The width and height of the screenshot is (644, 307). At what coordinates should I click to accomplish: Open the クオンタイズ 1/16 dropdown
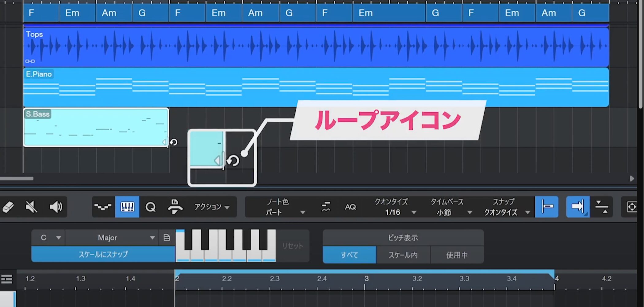pyautogui.click(x=396, y=212)
